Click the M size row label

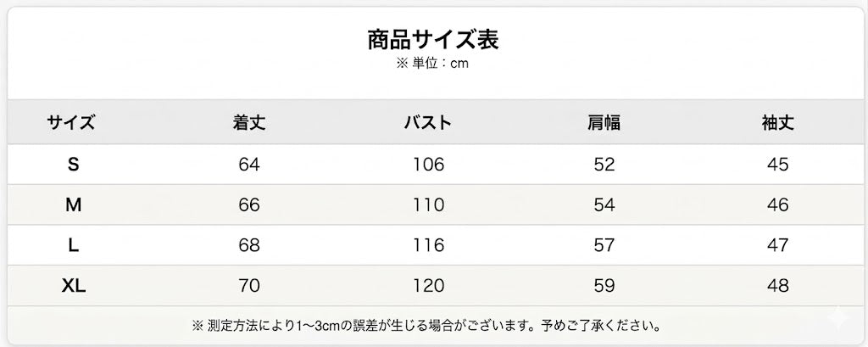[73, 205]
